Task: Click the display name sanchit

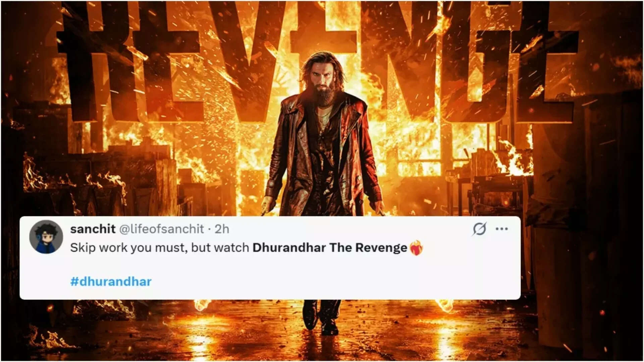Action: 93,229
